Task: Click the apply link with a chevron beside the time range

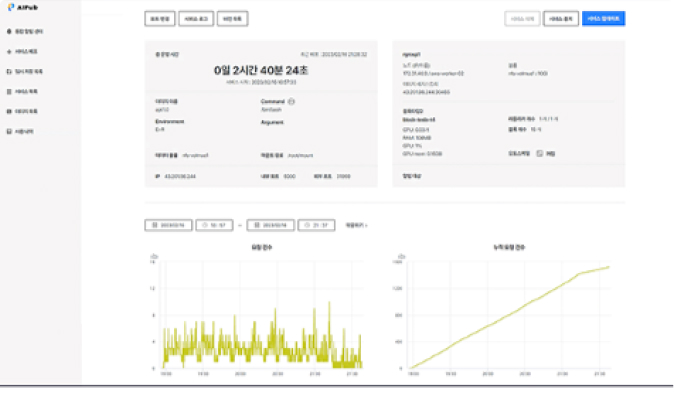Action: pyautogui.click(x=356, y=225)
